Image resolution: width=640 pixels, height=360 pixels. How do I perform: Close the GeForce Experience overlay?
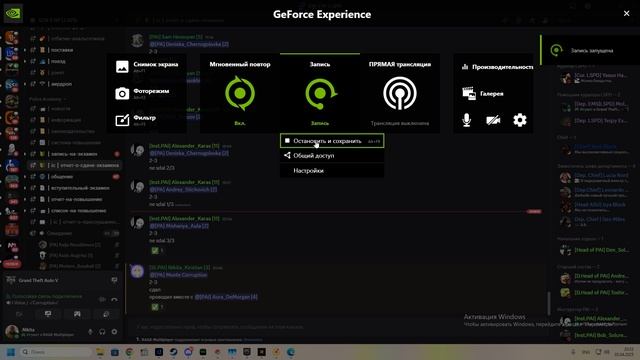point(627,13)
